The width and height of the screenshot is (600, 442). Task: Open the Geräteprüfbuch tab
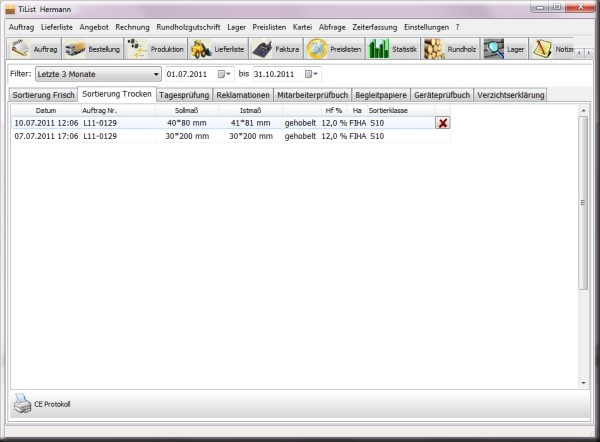point(442,95)
